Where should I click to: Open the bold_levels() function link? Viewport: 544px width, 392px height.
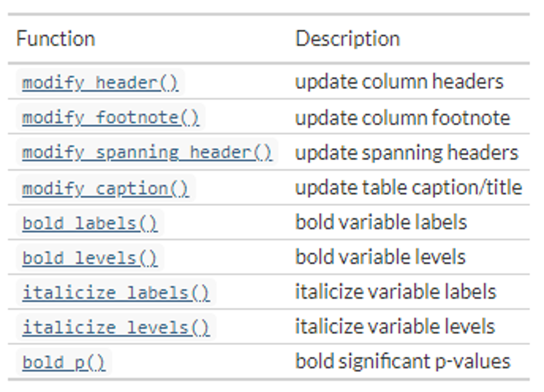pos(90,258)
